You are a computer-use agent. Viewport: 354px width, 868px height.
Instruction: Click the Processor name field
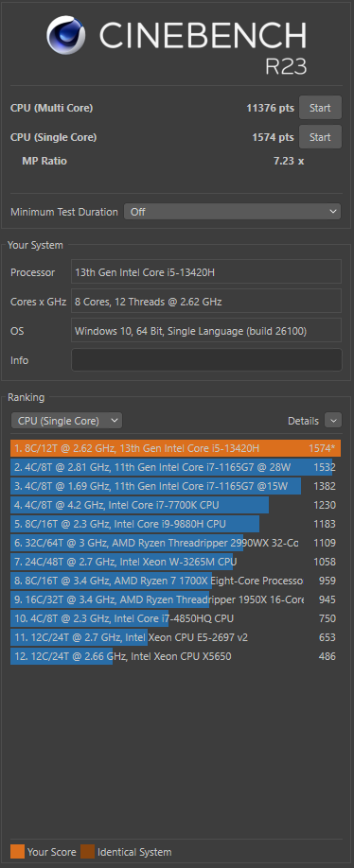(x=206, y=271)
